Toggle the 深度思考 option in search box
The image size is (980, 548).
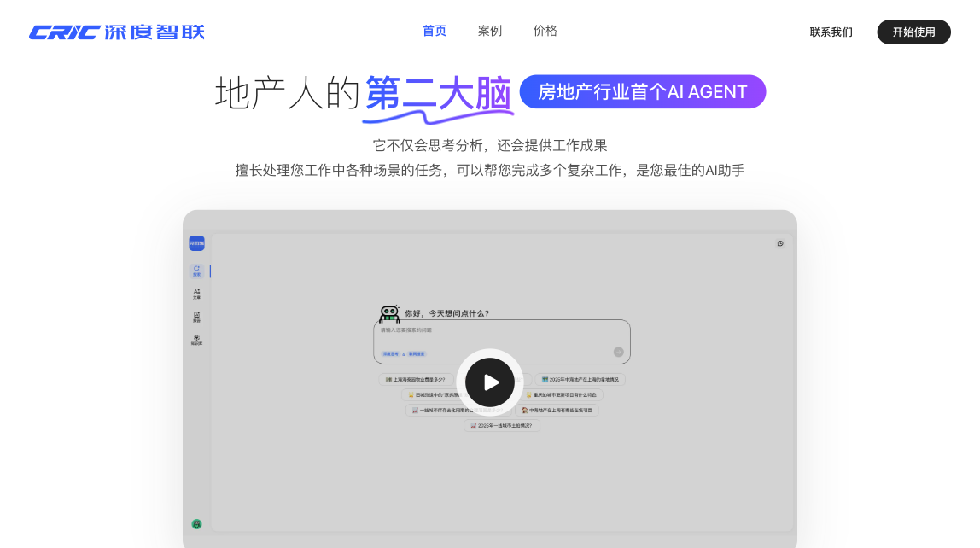(x=390, y=353)
